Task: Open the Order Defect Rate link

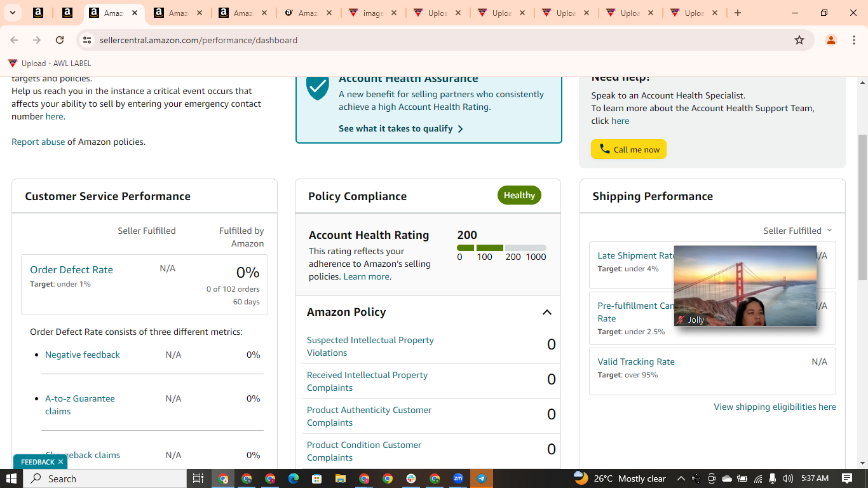Action: click(72, 269)
